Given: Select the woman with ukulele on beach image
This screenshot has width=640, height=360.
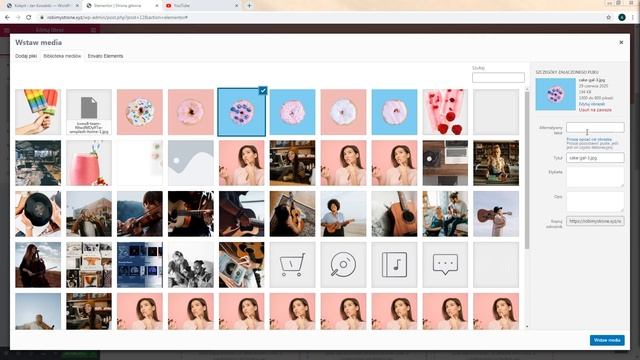Looking at the screenshot, I should 343,214.
